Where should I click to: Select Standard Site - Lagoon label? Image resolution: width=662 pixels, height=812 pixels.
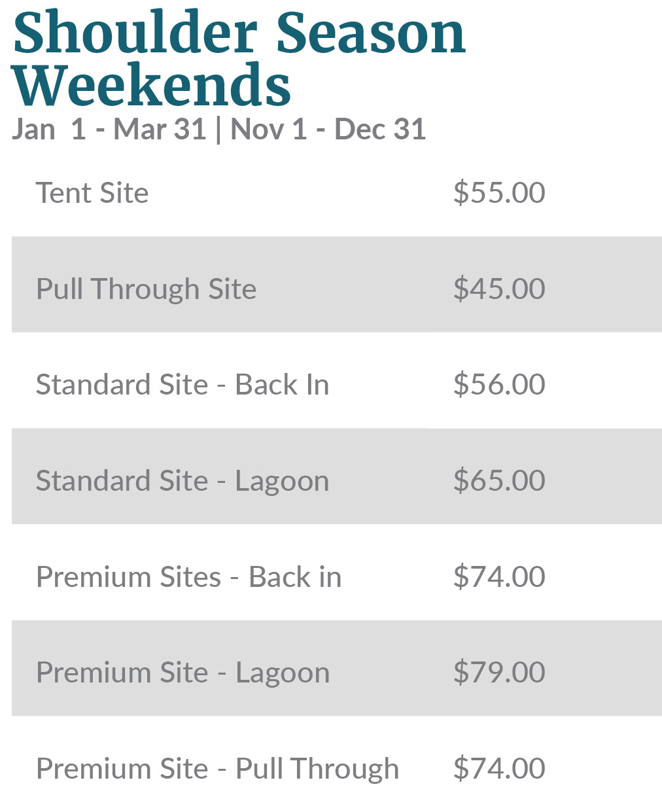(x=182, y=481)
